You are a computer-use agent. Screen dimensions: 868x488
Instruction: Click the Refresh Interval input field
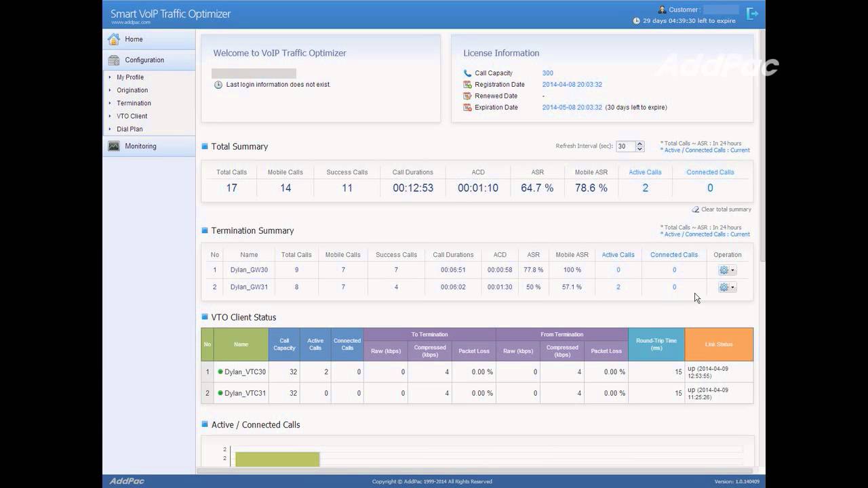point(625,146)
